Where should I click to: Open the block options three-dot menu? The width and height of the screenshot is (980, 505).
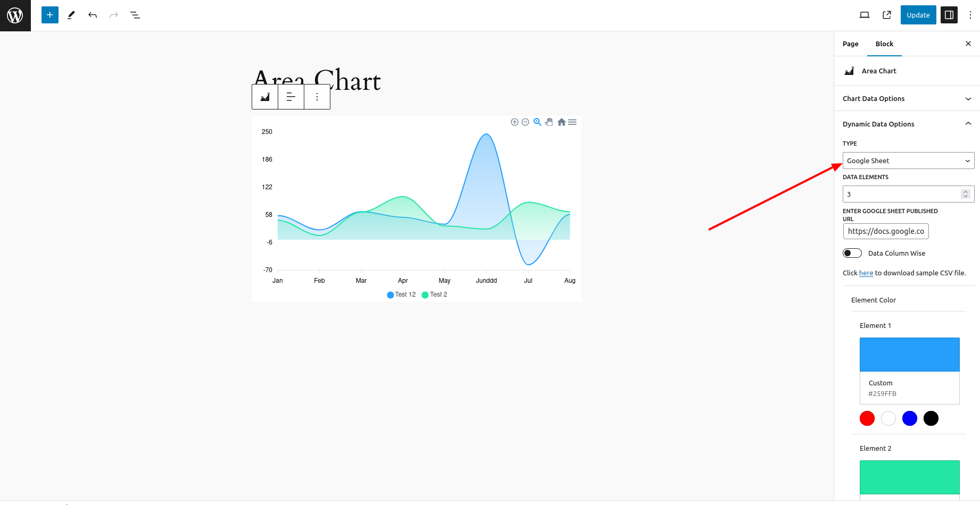coord(317,96)
